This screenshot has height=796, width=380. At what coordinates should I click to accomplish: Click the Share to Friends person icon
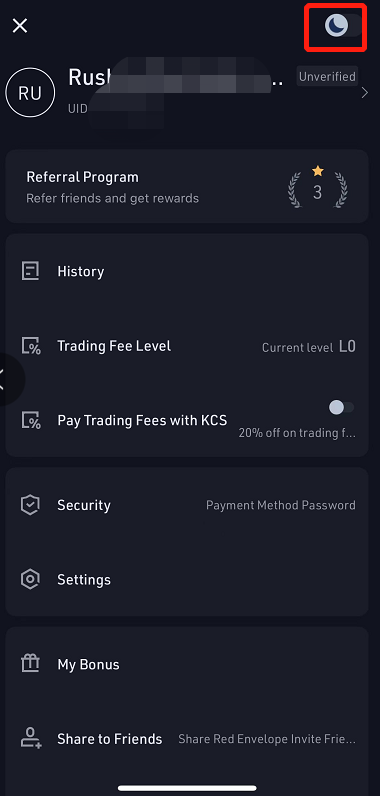click(30, 738)
